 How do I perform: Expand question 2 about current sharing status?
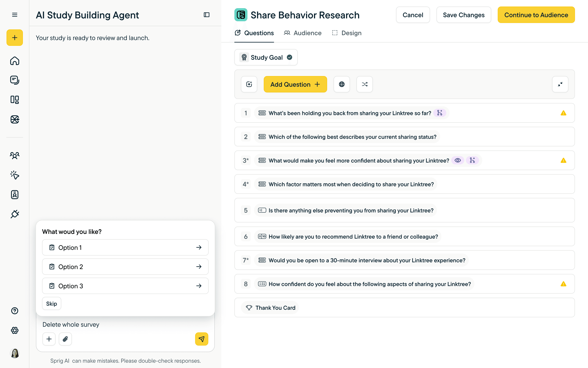[x=404, y=137]
